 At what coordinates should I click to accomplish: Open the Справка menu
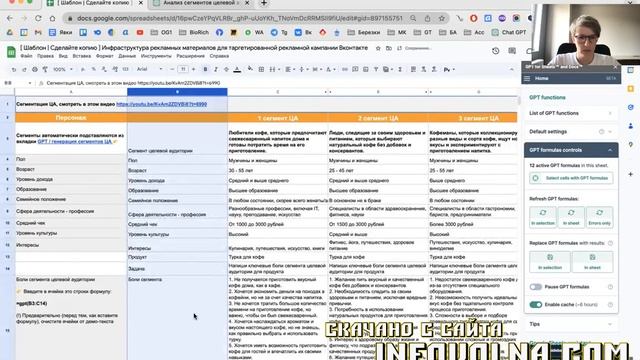(219, 56)
